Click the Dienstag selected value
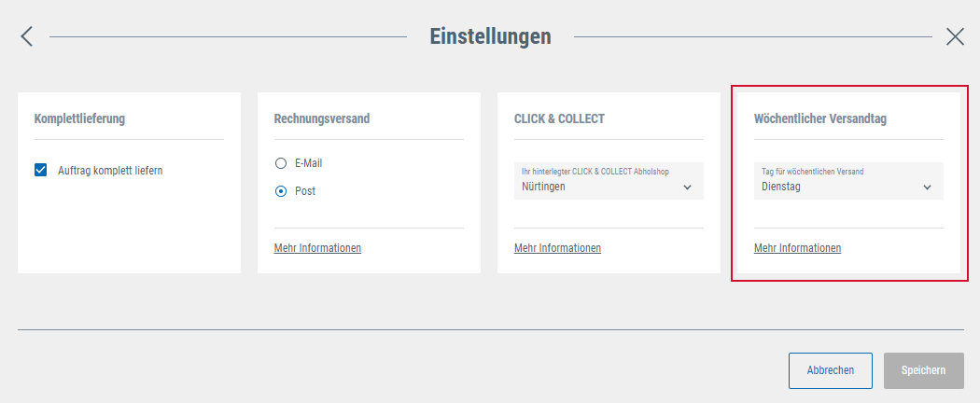 coord(781,187)
